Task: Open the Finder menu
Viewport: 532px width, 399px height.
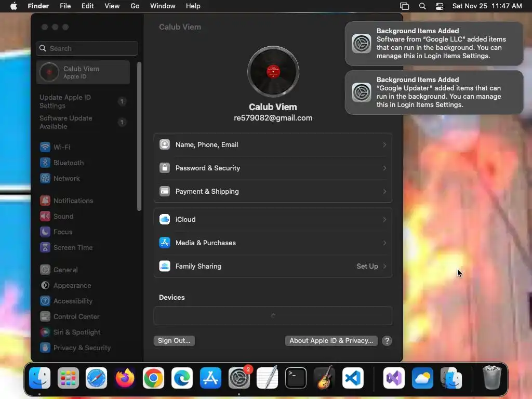Action: point(38,6)
